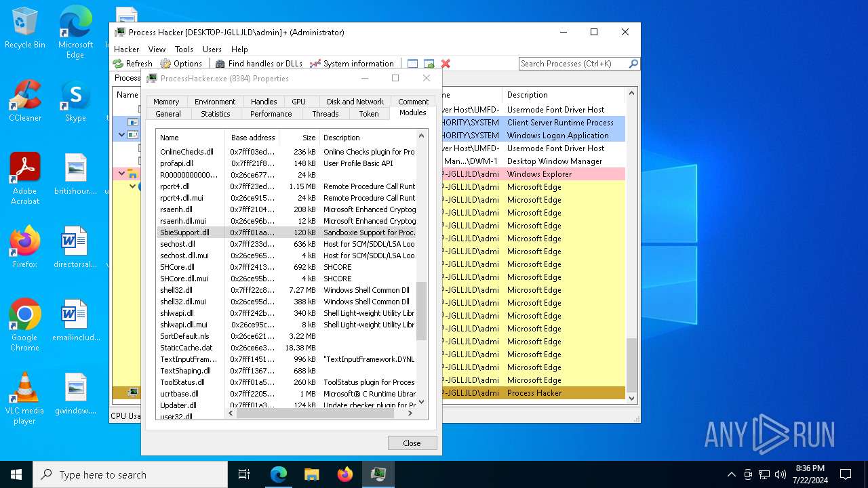Open the VLC media player shortcut
The height and width of the screenshot is (488, 868).
coord(25,399)
